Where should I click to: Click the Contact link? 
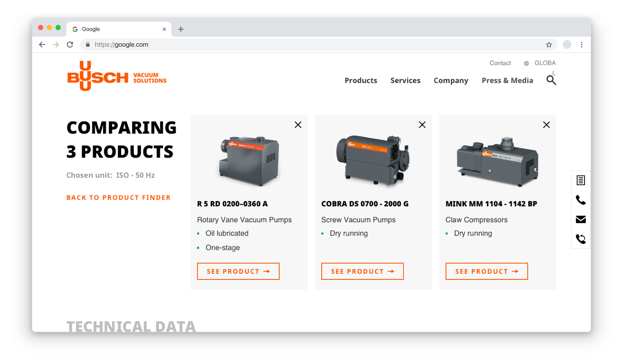point(500,63)
